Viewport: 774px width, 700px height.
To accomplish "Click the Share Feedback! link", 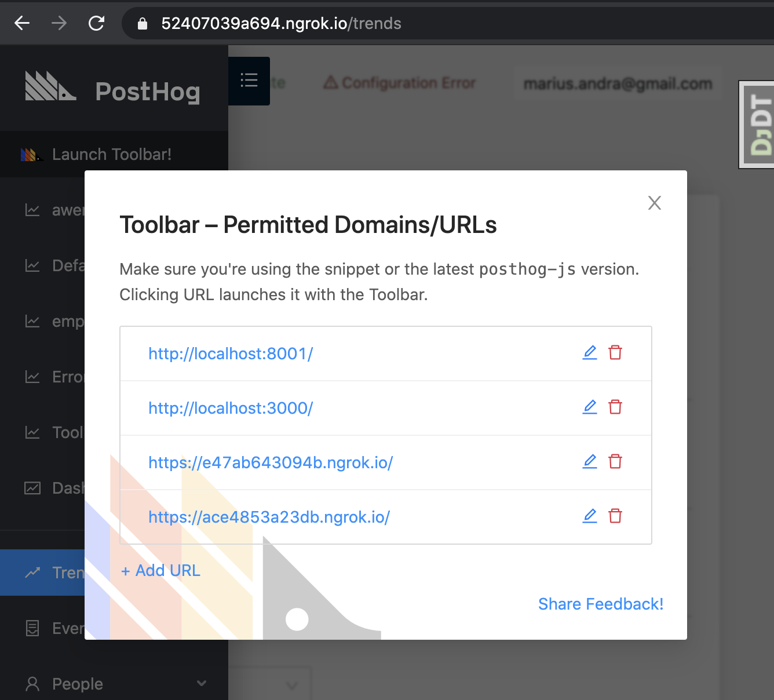I will coord(601,604).
